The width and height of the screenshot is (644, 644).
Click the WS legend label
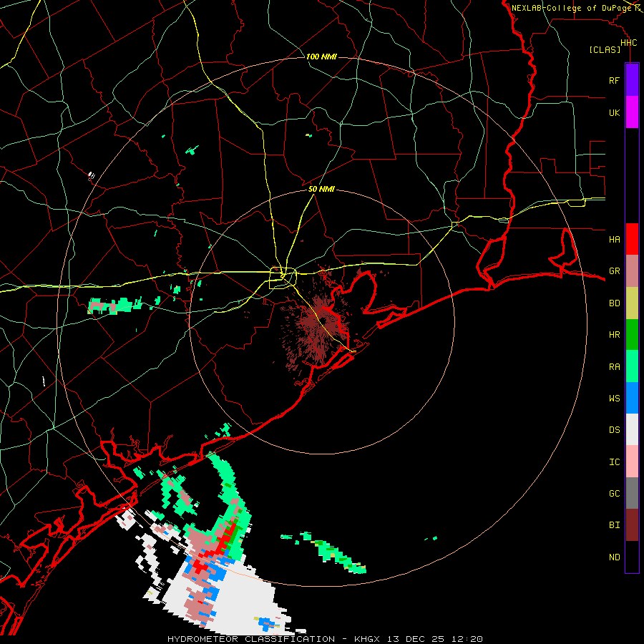(614, 399)
